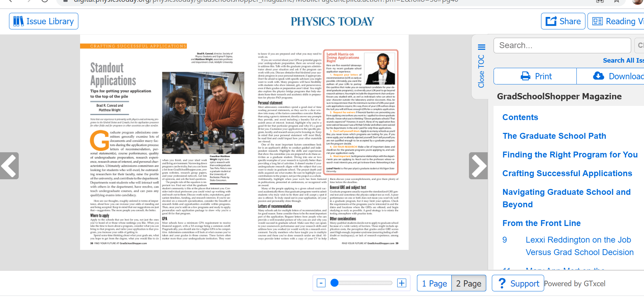Go to the previous page arrow

9,166
